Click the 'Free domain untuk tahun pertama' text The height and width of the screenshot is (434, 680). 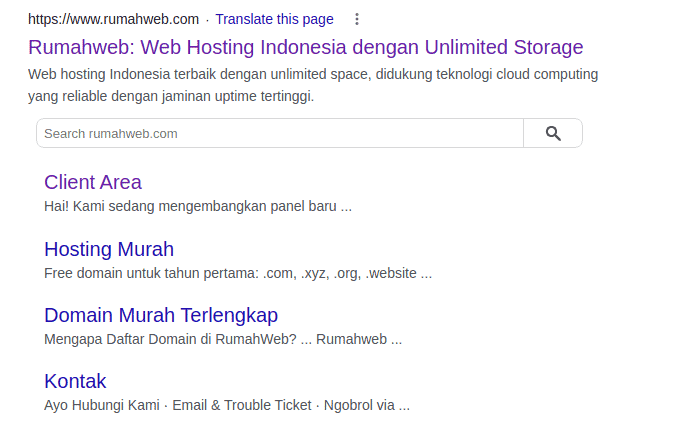click(x=150, y=273)
